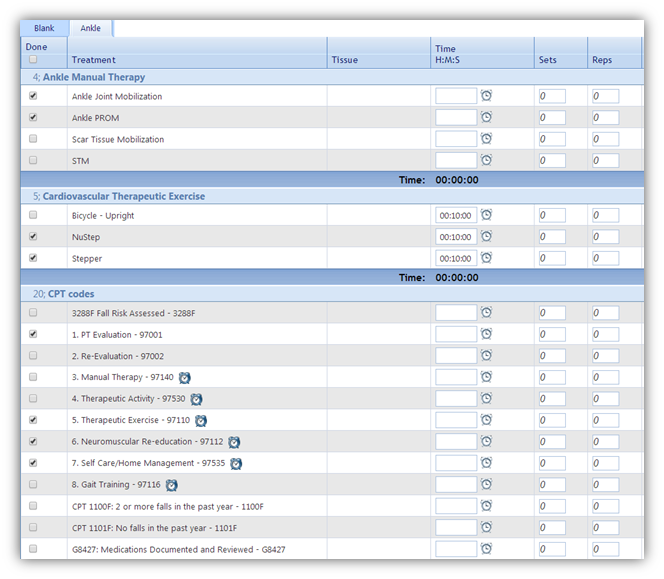This screenshot has width=664, height=579.
Task: Click timer clock icon for Bicycle - Upright
Action: click(486, 215)
